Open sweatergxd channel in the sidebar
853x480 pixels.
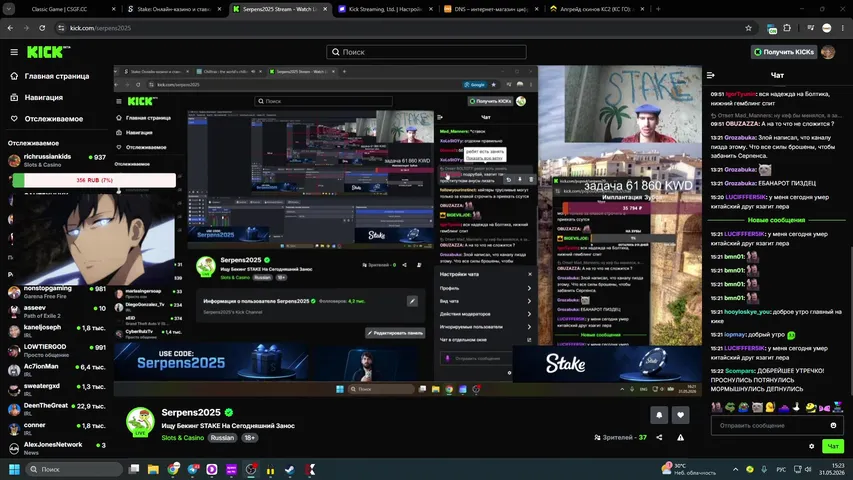click(x=57, y=390)
